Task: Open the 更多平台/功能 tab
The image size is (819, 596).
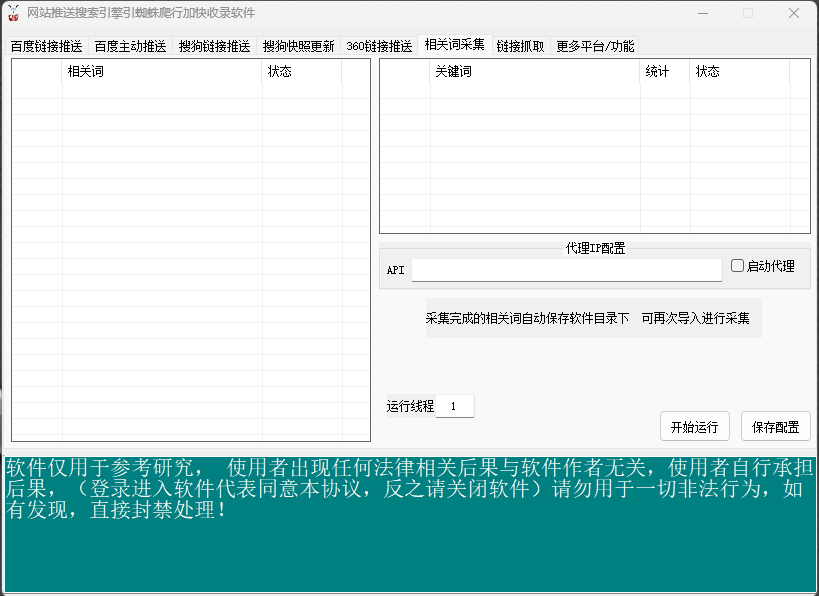Action: 595,46
